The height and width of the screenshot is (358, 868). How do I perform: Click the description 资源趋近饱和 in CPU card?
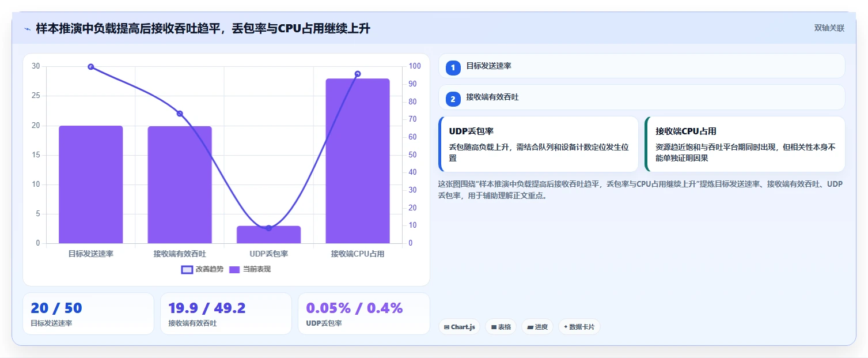[745, 152]
